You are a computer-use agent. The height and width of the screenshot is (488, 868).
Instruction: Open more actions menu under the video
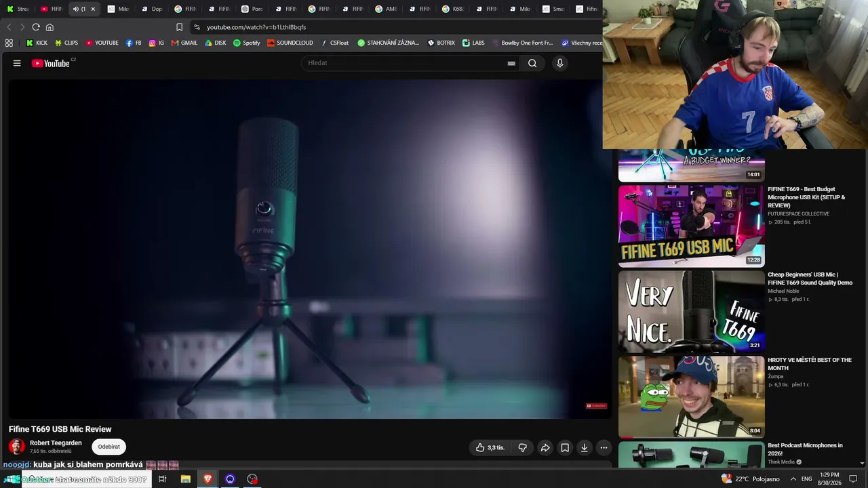point(604,447)
